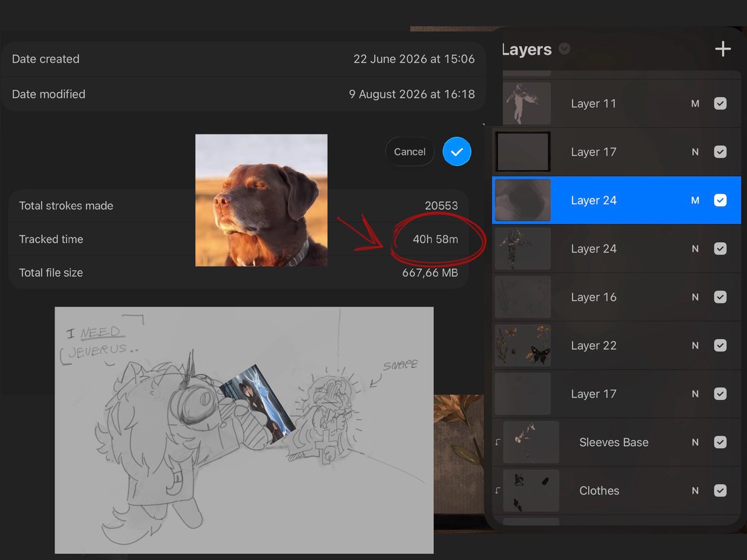Click the value 22 June 2026 at 15:06

tap(414, 59)
